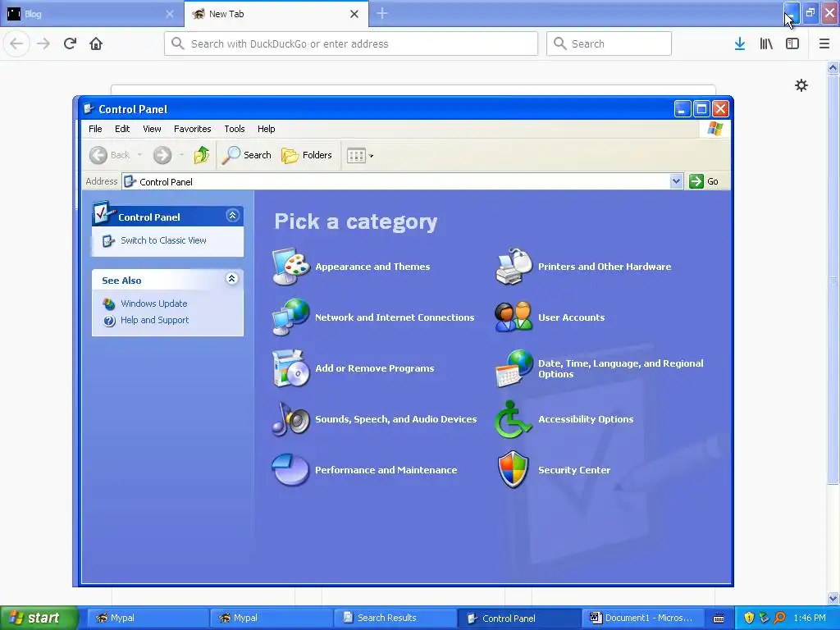Click the on-screen keyboard taskbar icon

click(x=719, y=618)
